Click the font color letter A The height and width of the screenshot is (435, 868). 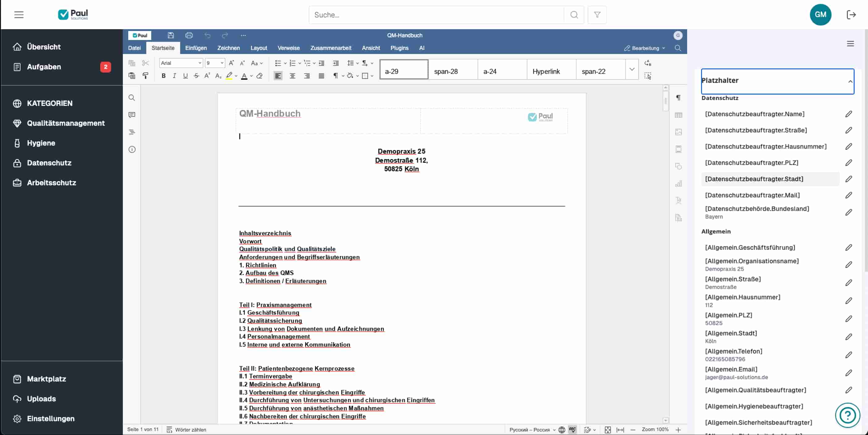(x=244, y=76)
